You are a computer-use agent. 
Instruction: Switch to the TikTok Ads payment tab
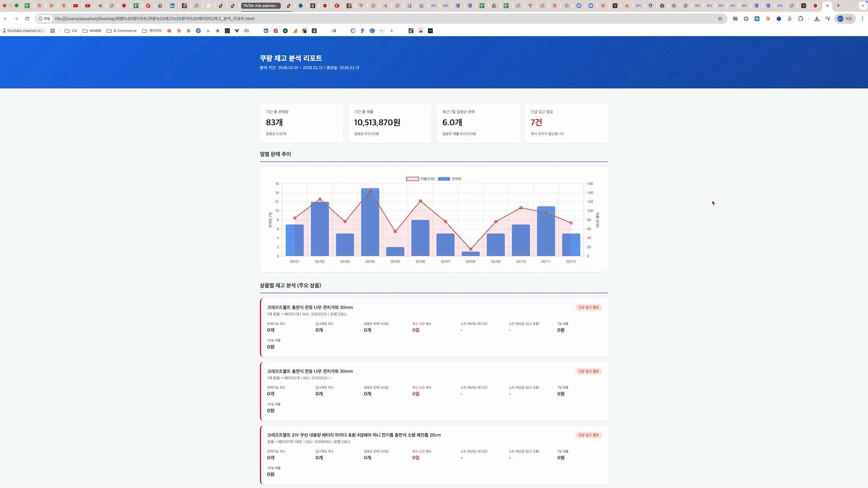click(261, 6)
